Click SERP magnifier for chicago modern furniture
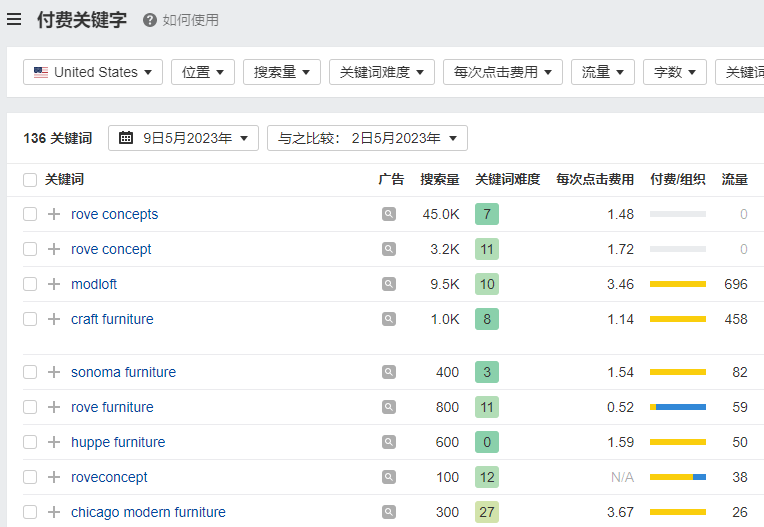Screen dimensions: 764x527 pyautogui.click(x=389, y=512)
